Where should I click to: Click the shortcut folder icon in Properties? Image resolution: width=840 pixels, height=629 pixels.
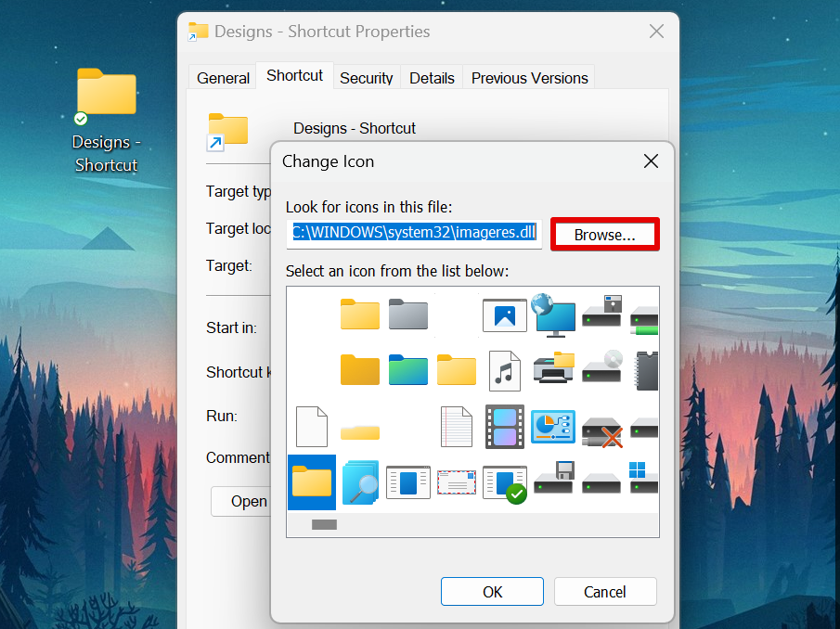pyautogui.click(x=227, y=133)
